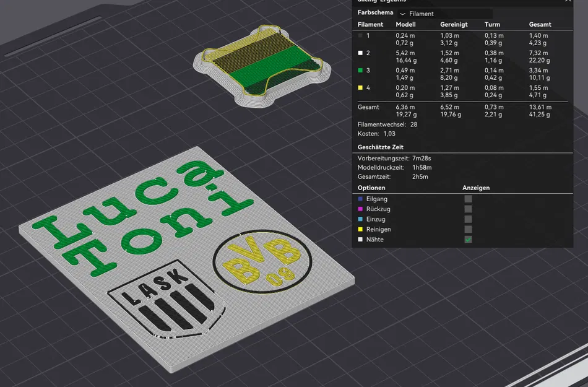Toggle the Rückzug display checkbox
This screenshot has width=588, height=387.
point(468,209)
